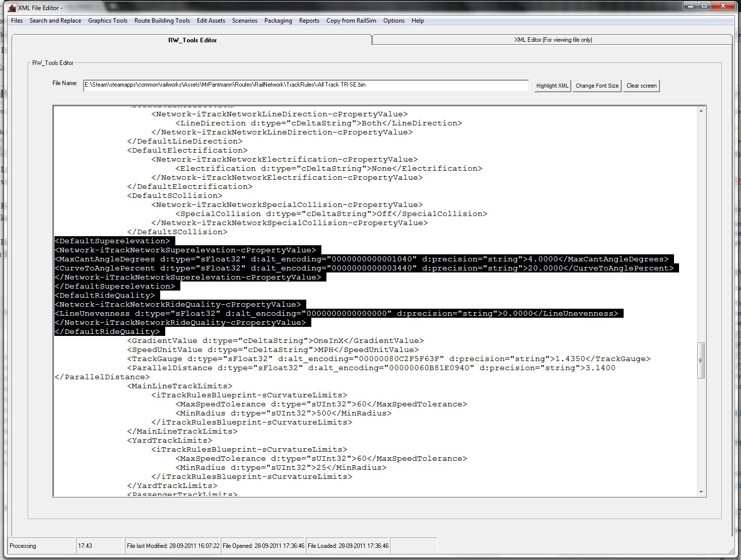Image resolution: width=741 pixels, height=560 pixels.
Task: Click the DefaultSCollision opening tag
Action: 174,196
